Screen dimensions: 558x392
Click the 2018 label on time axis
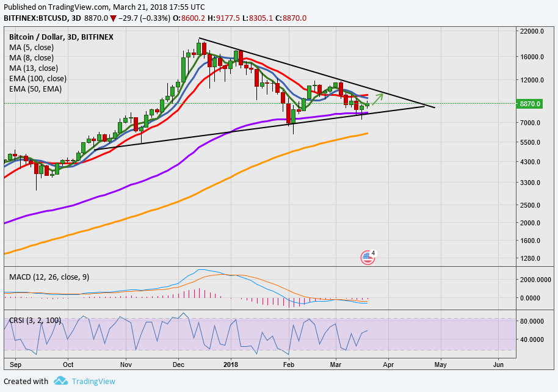[231, 365]
